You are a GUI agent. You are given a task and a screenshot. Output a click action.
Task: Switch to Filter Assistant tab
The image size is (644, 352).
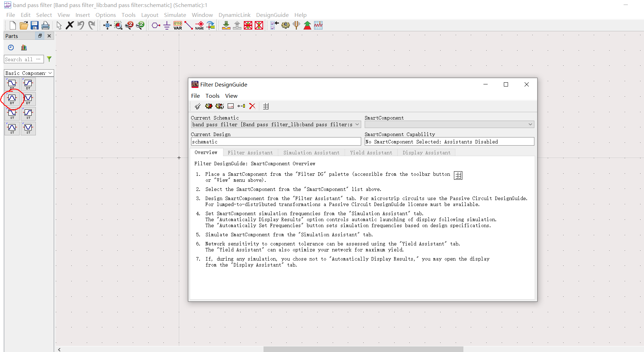click(x=250, y=153)
